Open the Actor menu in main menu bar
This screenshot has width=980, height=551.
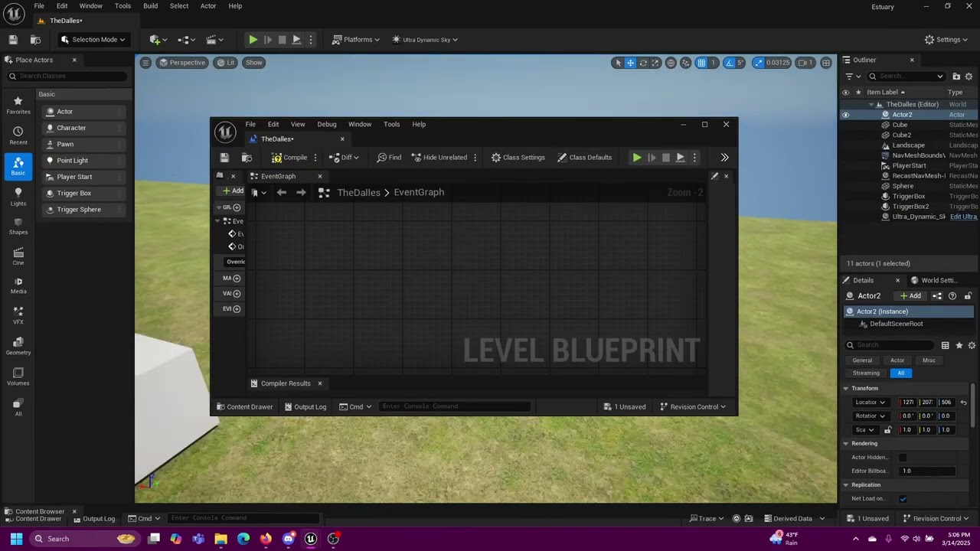(208, 6)
